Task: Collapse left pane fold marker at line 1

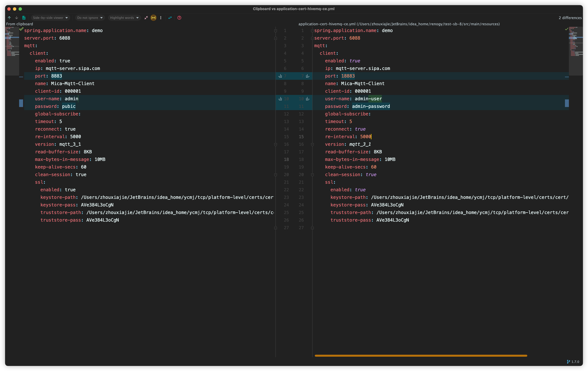Action: (275, 30)
